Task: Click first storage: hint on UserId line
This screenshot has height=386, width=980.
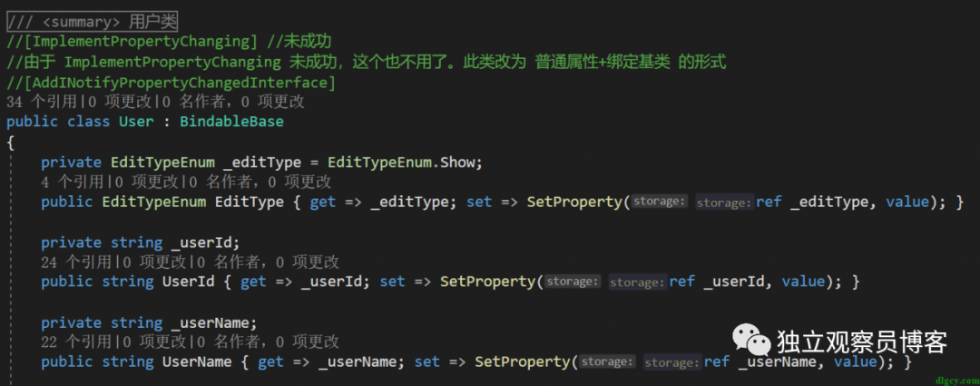Action: click(573, 282)
